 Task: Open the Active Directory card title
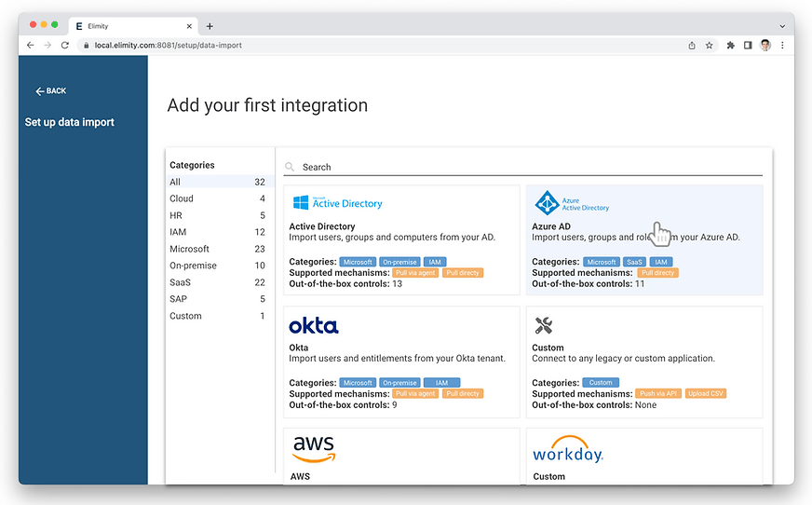(x=322, y=226)
